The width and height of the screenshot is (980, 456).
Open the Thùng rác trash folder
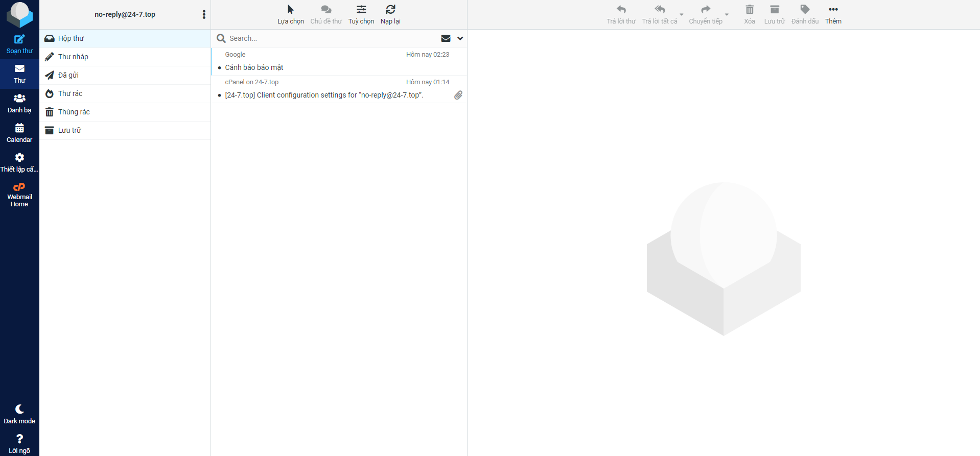click(74, 112)
